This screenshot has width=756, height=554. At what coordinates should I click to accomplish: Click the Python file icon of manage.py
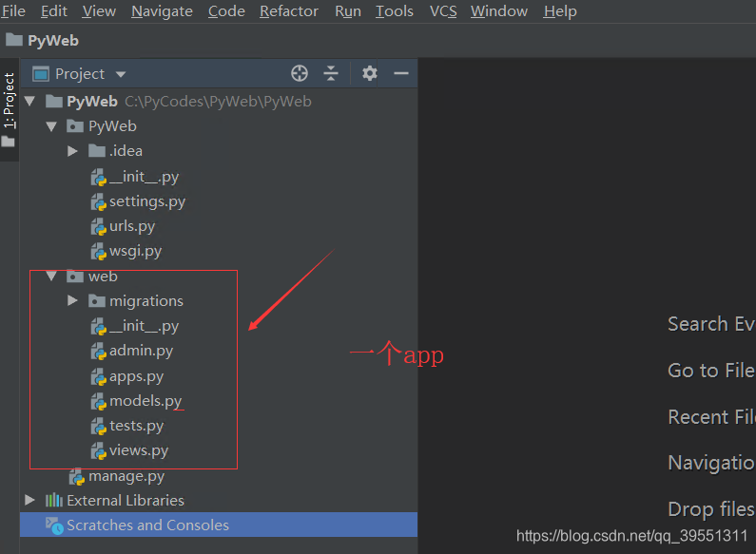pos(77,476)
